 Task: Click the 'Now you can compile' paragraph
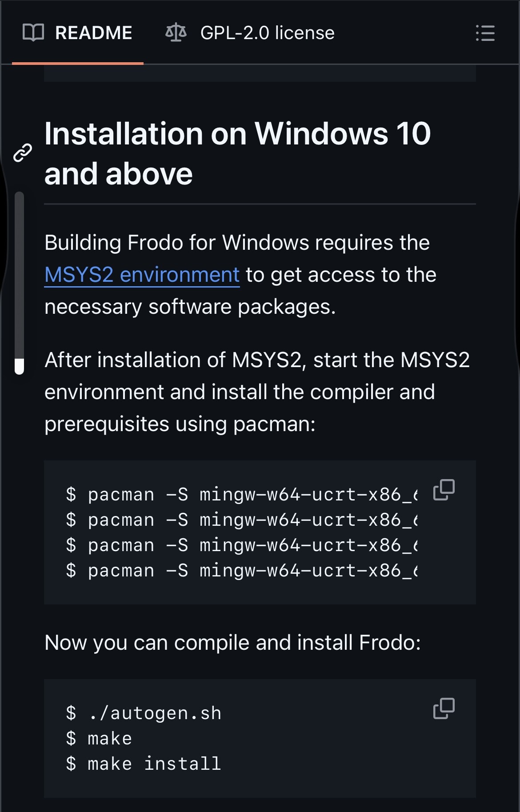tap(233, 643)
